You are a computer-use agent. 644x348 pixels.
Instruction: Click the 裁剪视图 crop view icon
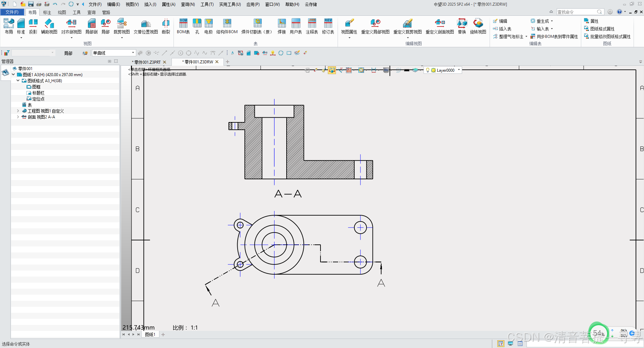(x=121, y=26)
